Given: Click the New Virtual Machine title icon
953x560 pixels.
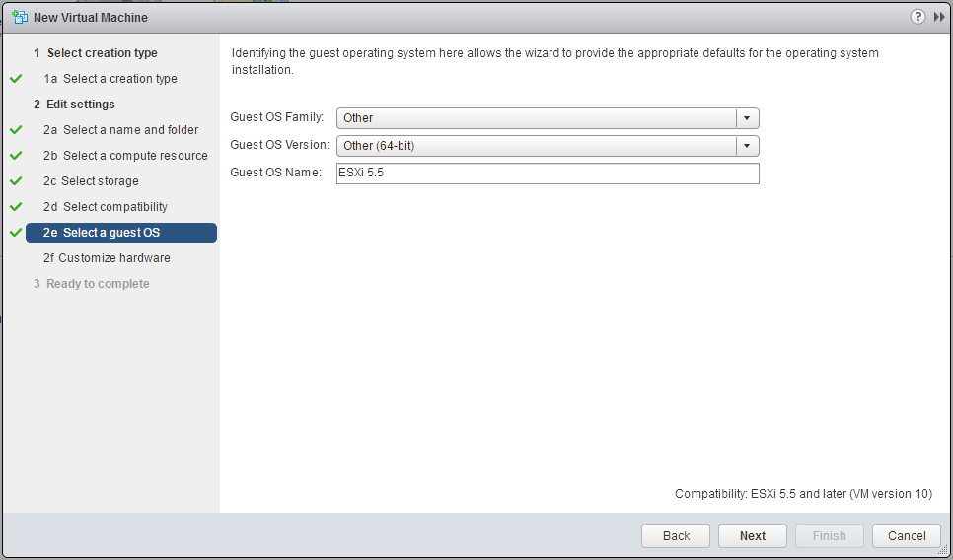Looking at the screenshot, I should (19, 17).
